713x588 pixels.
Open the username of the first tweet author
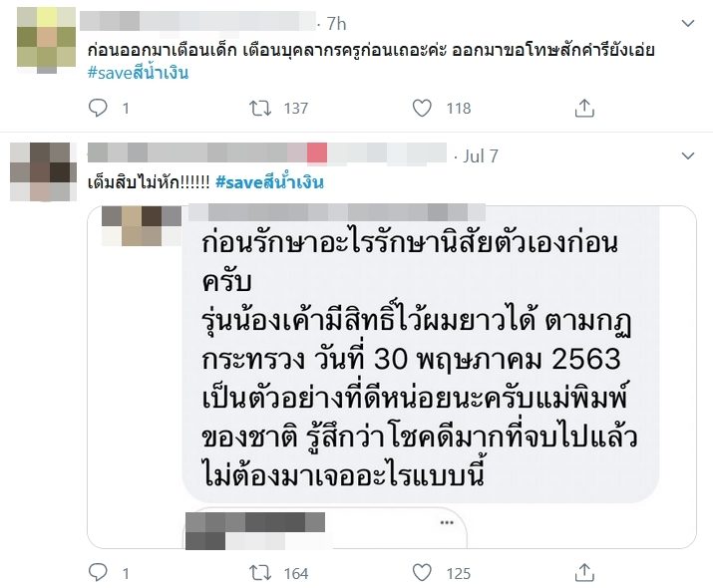(x=197, y=21)
